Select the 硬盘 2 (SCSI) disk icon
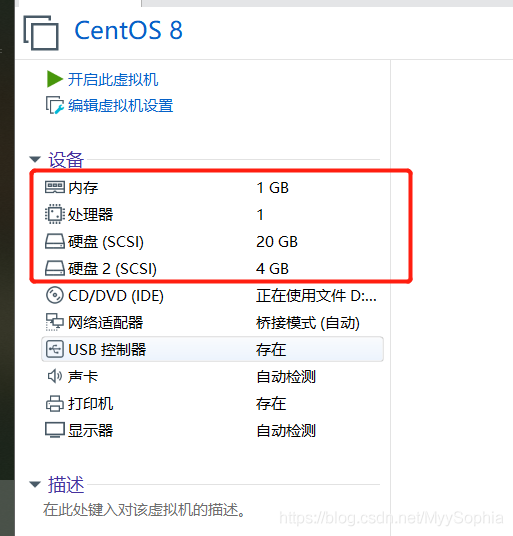The width and height of the screenshot is (513, 536). (x=55, y=268)
